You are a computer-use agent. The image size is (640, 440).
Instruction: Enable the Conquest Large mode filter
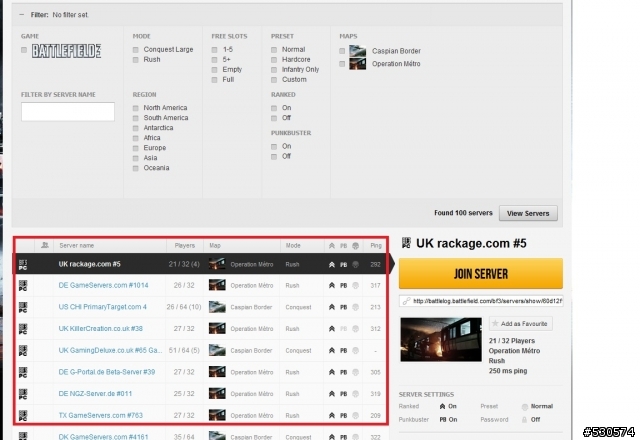(x=136, y=50)
